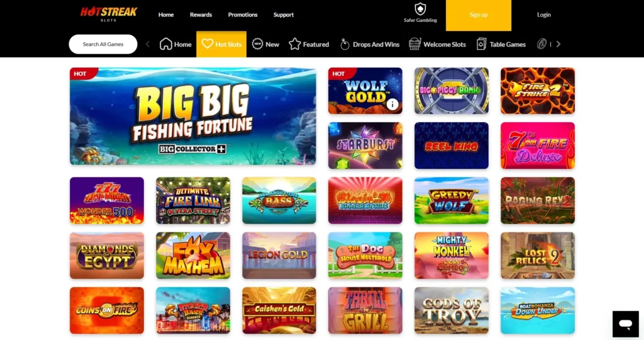Viewport: 644px width, 340px height.
Task: Open Big Big Fishing Fortune banner
Action: (193, 116)
